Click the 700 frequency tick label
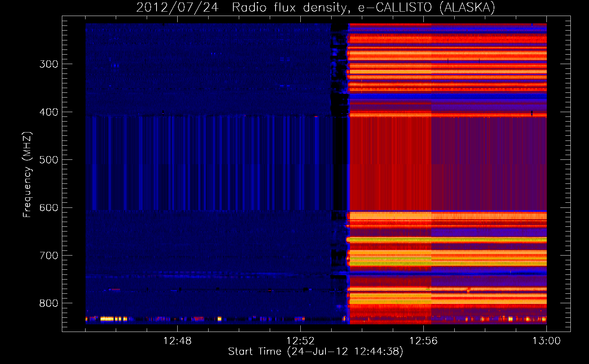This screenshot has width=589, height=364. coord(49,256)
